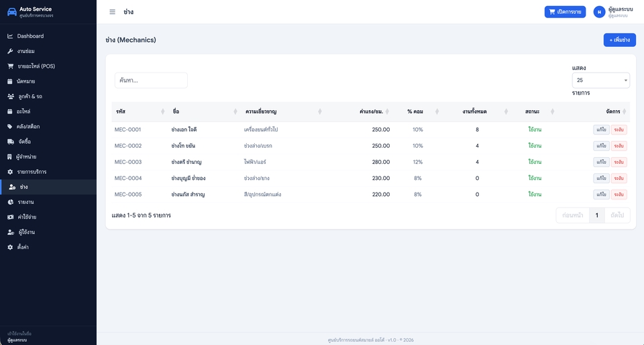Open ลูกค้า & รถ people icon
644x345 pixels.
coord(11,97)
